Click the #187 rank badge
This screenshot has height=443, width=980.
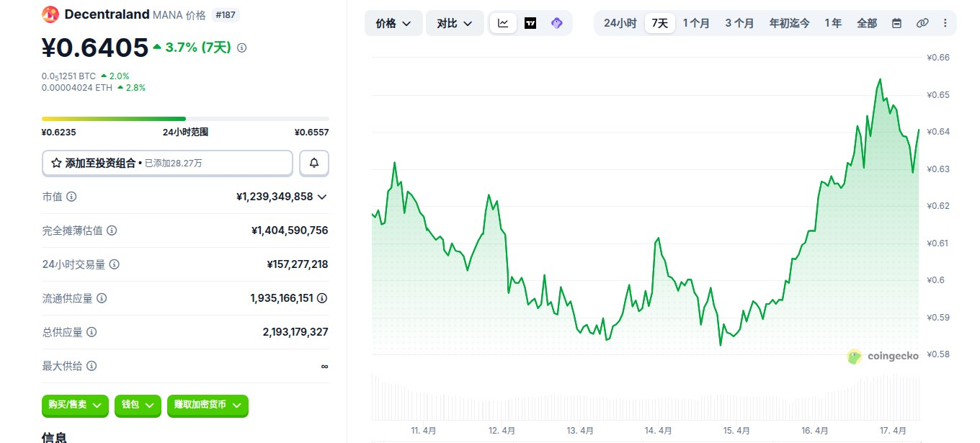click(x=226, y=14)
